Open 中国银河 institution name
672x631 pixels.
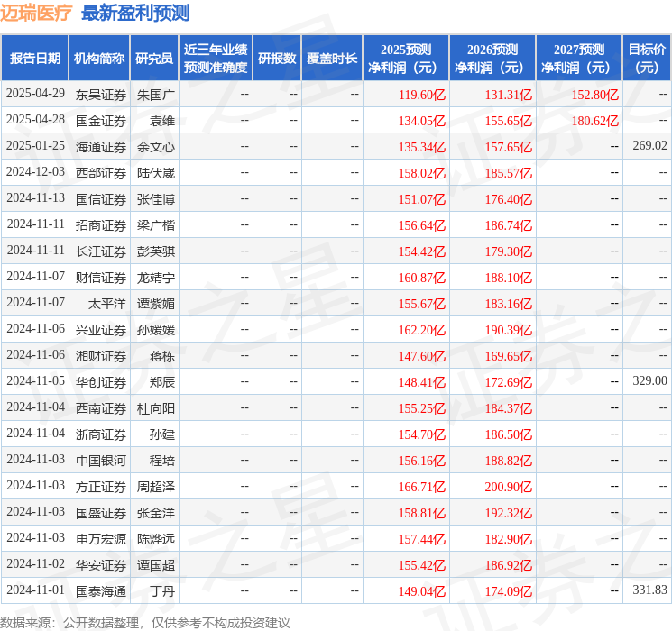pyautogui.click(x=101, y=461)
